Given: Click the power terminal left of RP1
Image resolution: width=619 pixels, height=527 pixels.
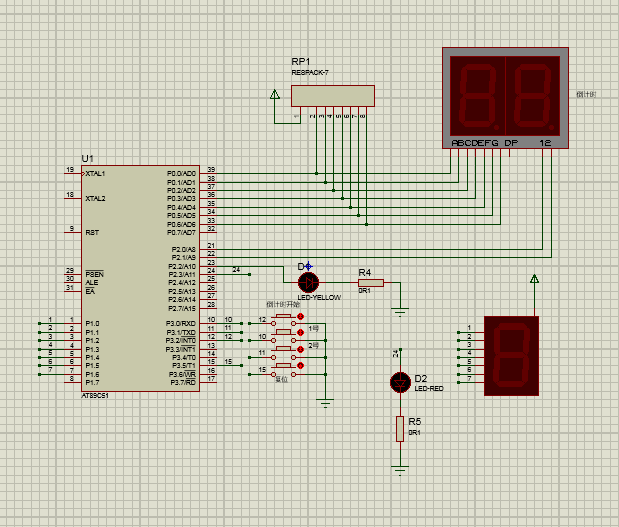Looking at the screenshot, I should click(275, 95).
